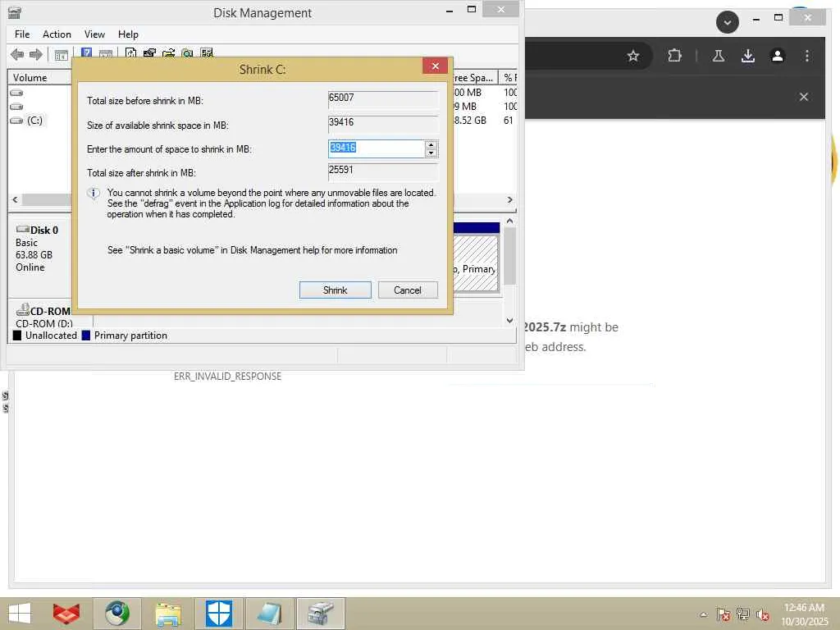Select the (C:) volume drive icon

[16, 121]
